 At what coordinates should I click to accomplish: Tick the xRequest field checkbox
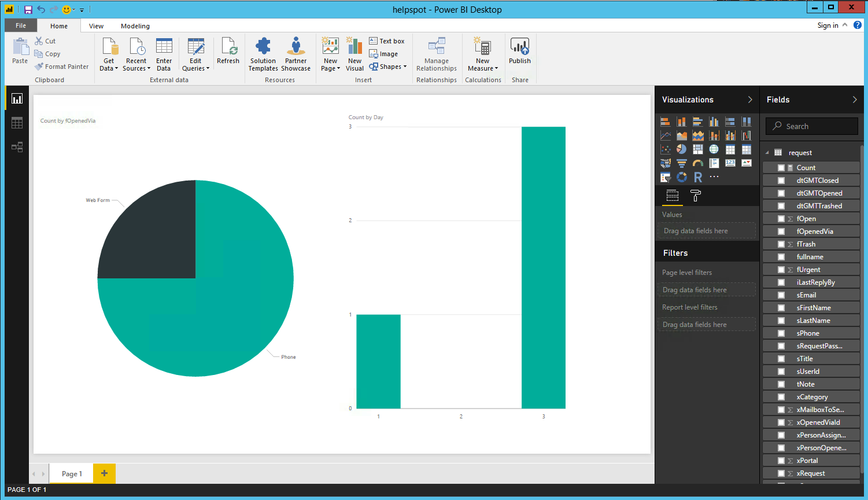[x=781, y=473]
